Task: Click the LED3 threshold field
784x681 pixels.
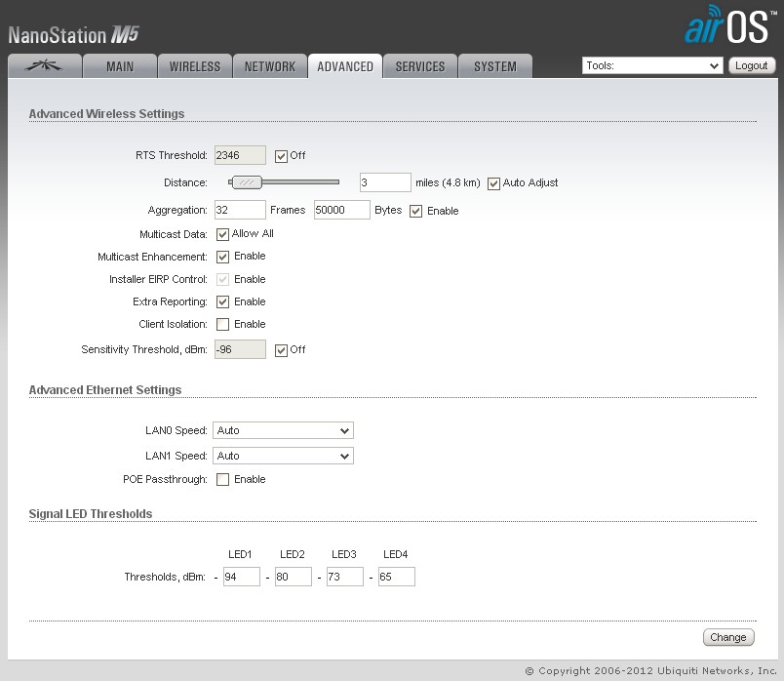Action: tap(345, 577)
